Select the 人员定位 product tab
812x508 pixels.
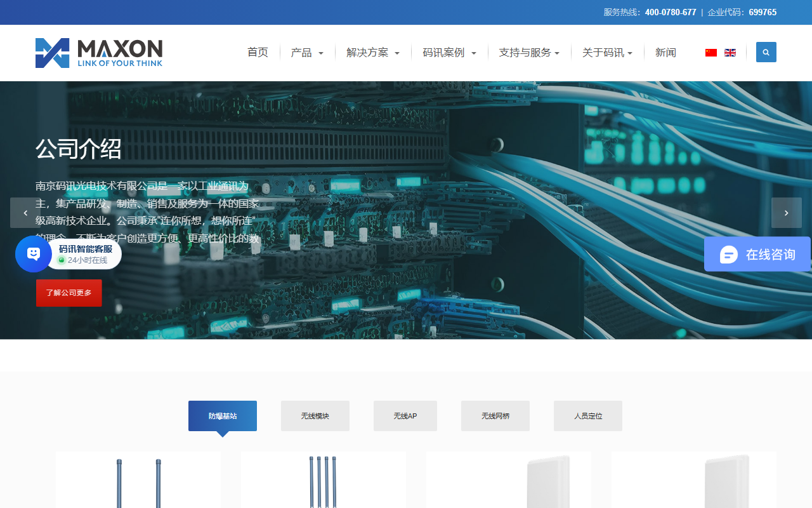(588, 416)
